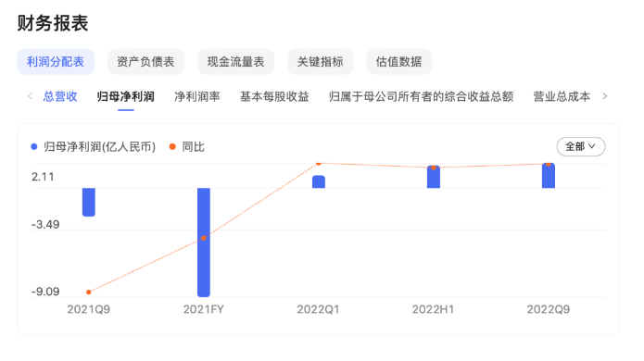Viewport: 644px width, 361px height.
Task: Click the 2022H1 bar
Action: tap(434, 177)
